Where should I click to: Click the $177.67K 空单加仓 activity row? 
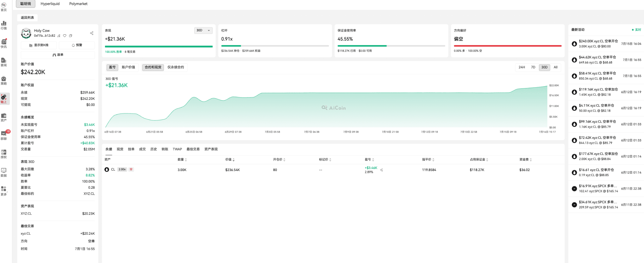[606, 156]
